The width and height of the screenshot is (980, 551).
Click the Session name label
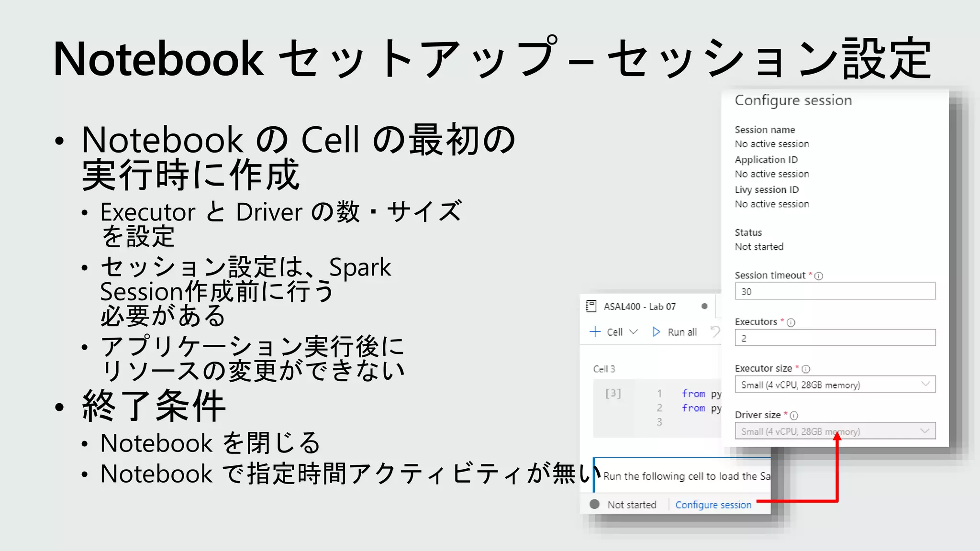tap(765, 130)
